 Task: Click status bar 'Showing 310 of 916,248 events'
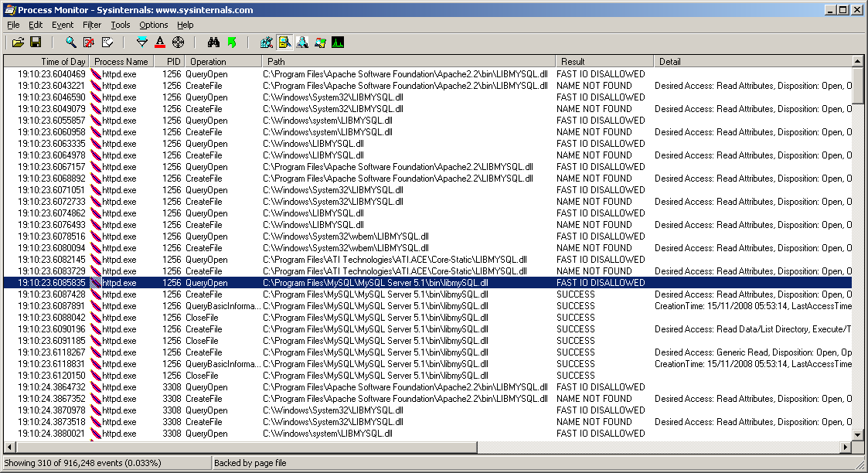(x=83, y=463)
